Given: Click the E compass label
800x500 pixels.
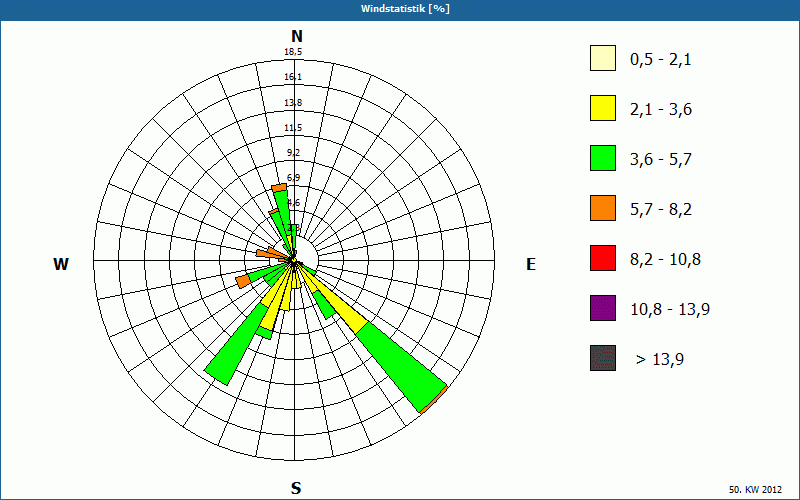Looking at the screenshot, I should 531,264.
